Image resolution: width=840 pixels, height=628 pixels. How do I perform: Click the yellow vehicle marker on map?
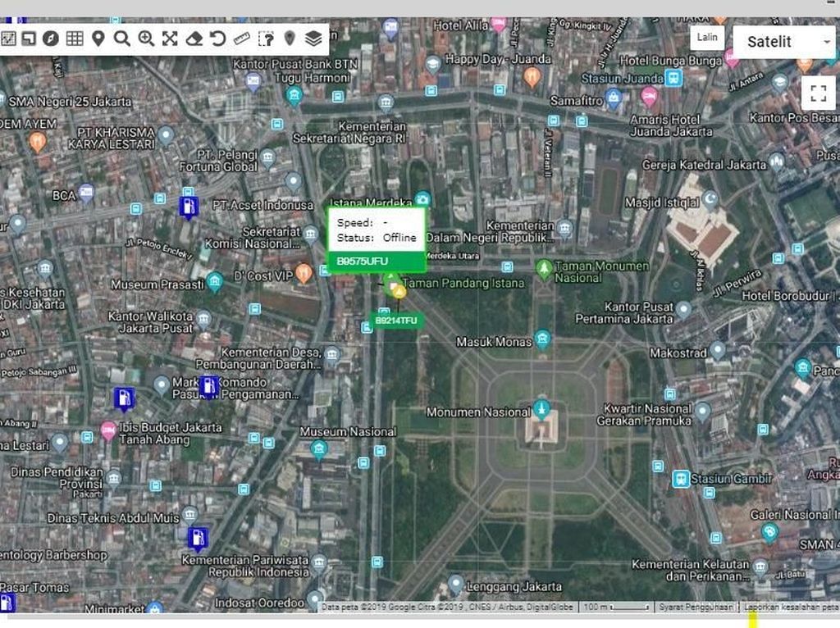(x=399, y=291)
